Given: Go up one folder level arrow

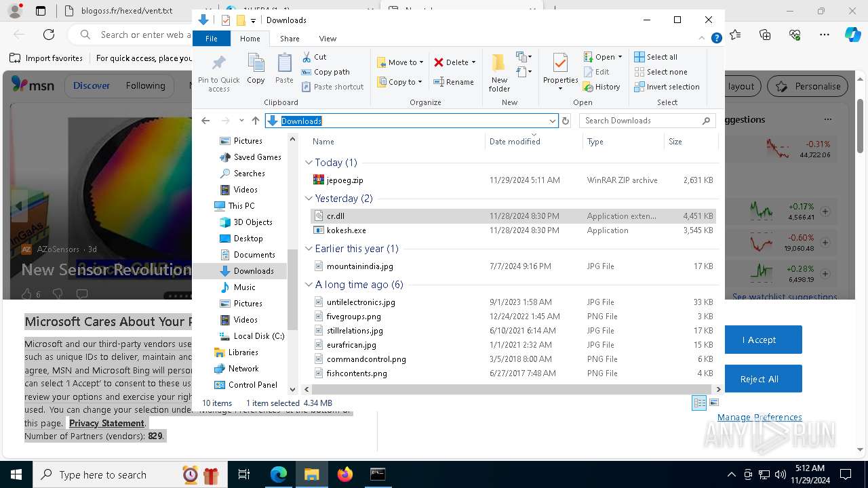Looking at the screenshot, I should click(256, 121).
